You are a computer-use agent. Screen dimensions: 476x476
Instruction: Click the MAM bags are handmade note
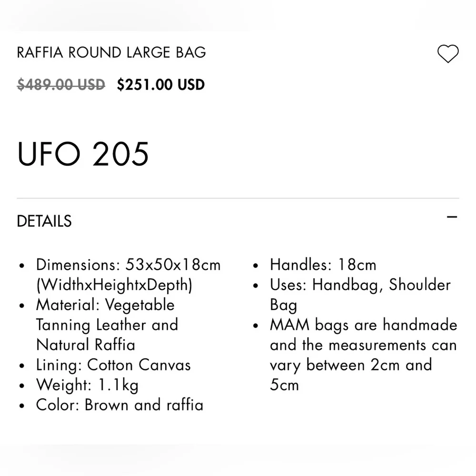point(364,355)
